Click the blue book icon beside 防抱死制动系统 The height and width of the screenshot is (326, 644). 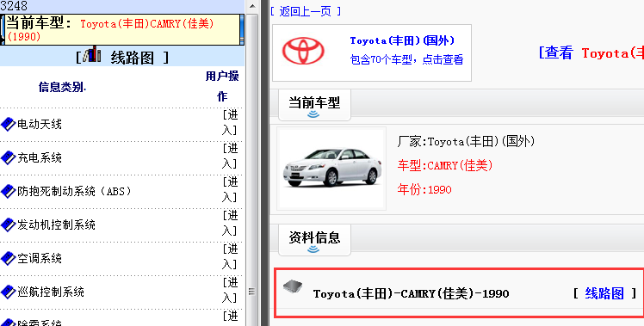coord(9,191)
